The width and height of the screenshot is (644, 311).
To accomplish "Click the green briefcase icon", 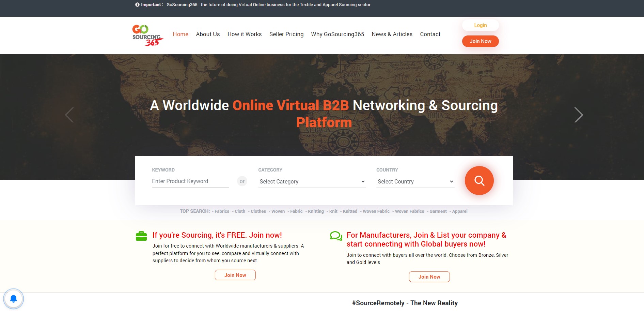I will [x=141, y=236].
